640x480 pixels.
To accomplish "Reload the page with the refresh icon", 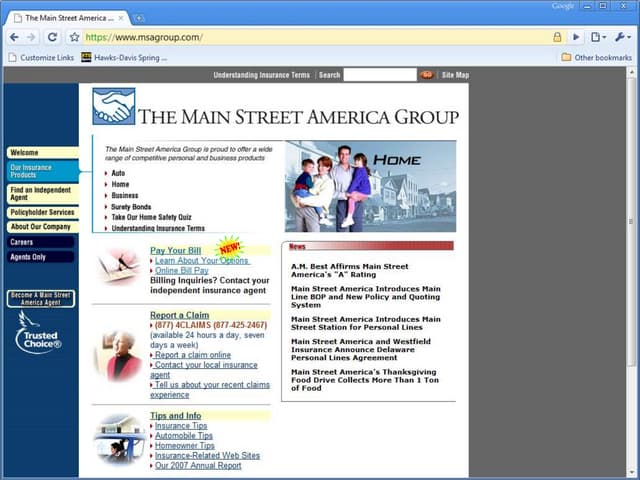I will [52, 37].
